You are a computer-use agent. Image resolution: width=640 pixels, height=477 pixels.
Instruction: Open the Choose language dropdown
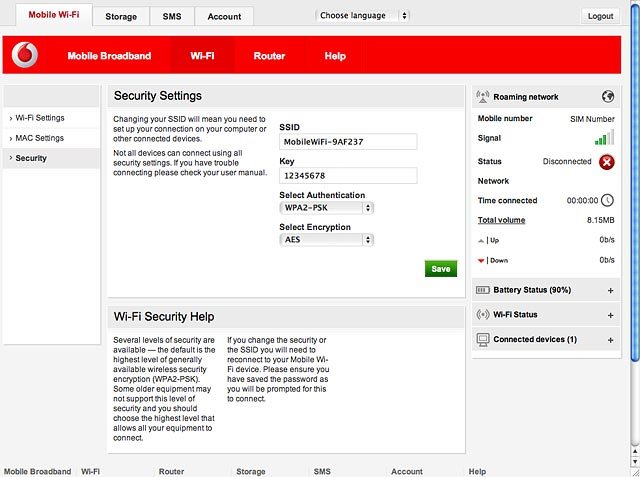(362, 16)
